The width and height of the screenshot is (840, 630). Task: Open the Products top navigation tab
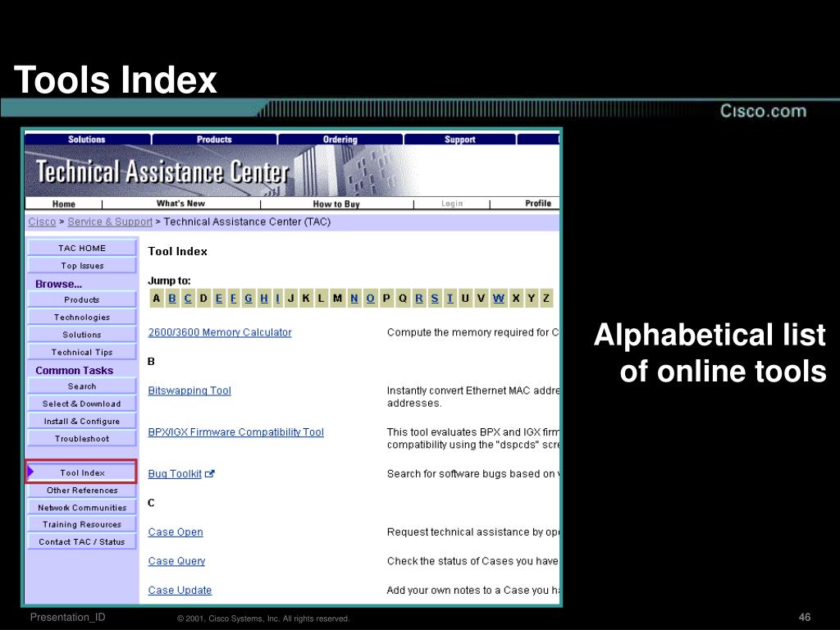coord(214,139)
